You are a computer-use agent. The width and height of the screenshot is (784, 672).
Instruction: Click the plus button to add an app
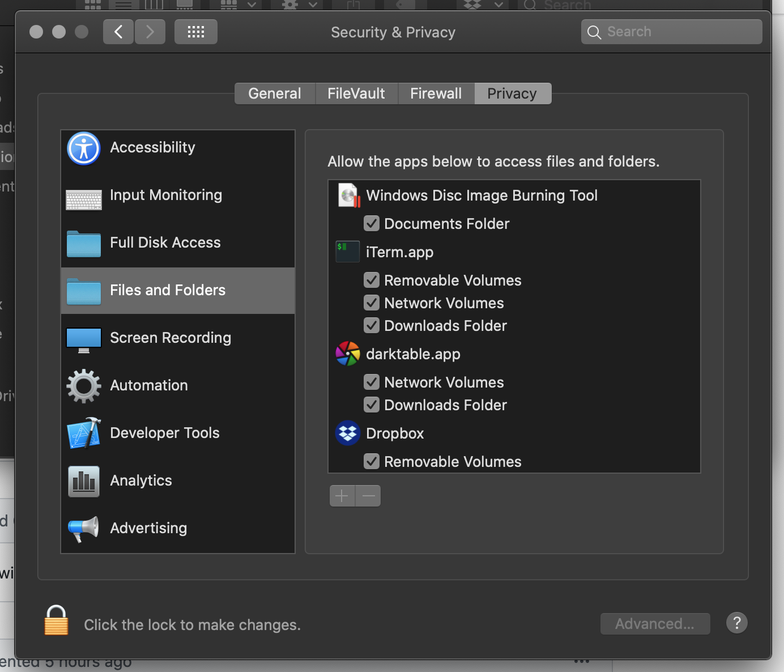(342, 496)
